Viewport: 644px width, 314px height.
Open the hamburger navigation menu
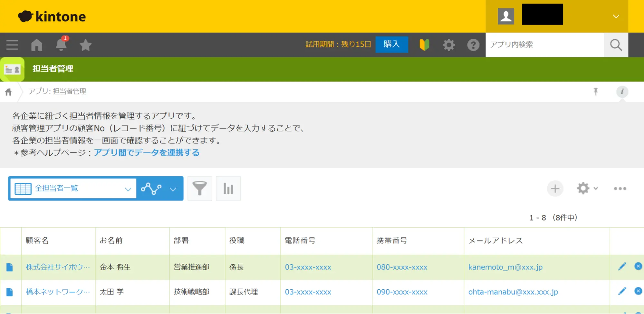point(12,45)
